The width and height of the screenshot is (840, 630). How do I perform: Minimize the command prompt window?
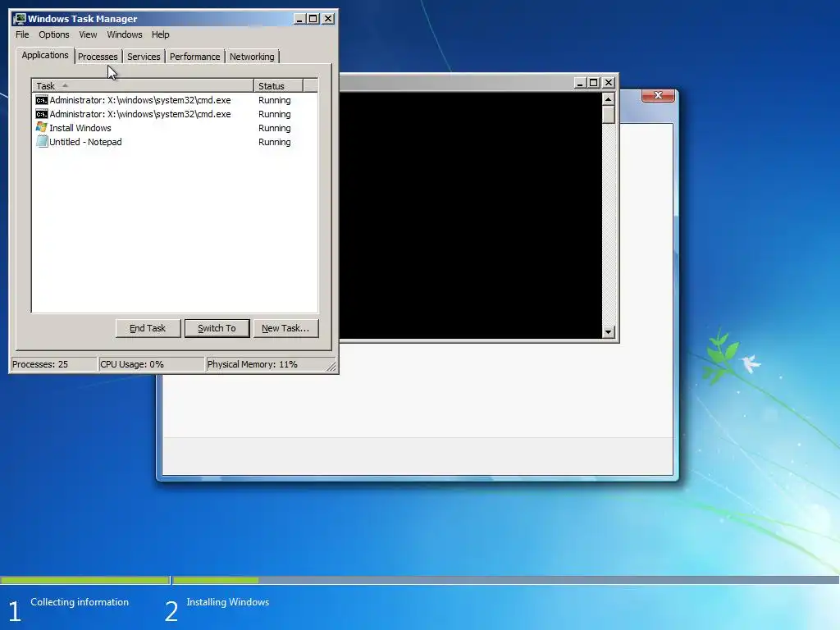tap(579, 83)
